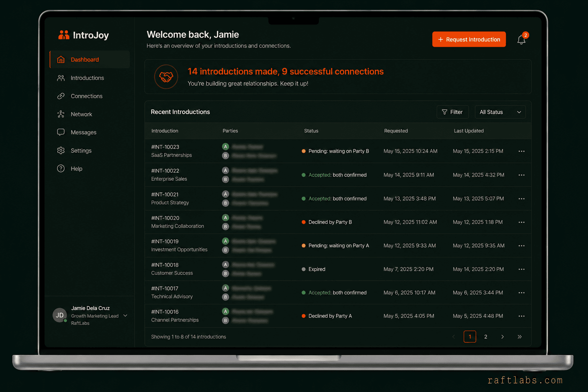Click the Parties column header
The height and width of the screenshot is (392, 588).
point(230,131)
